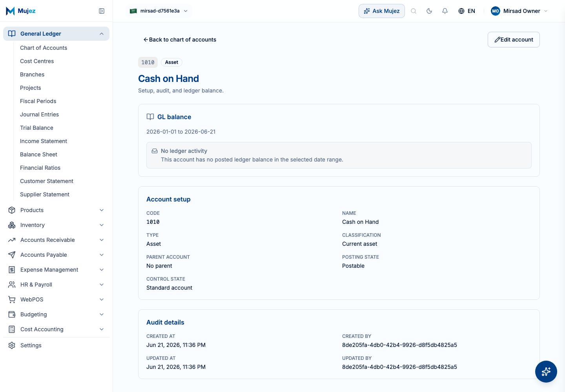Click HR & Payroll people icon
Image resolution: width=565 pixels, height=392 pixels.
click(12, 285)
